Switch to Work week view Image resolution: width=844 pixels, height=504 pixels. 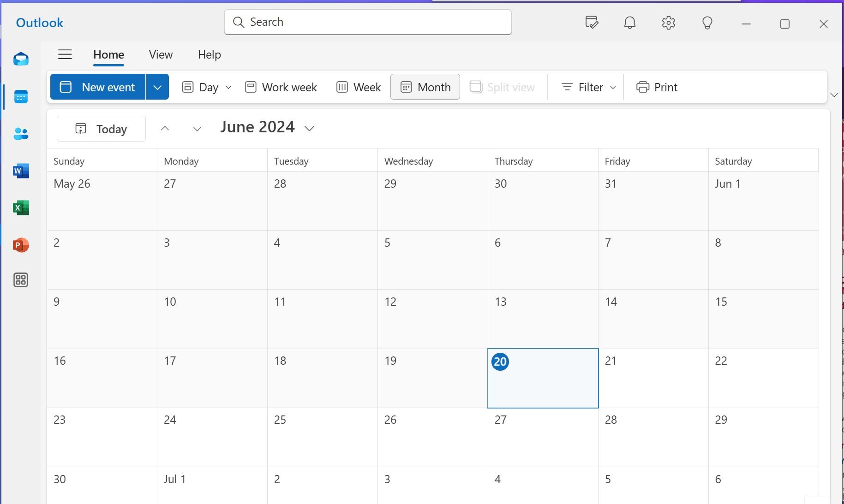[x=281, y=87]
